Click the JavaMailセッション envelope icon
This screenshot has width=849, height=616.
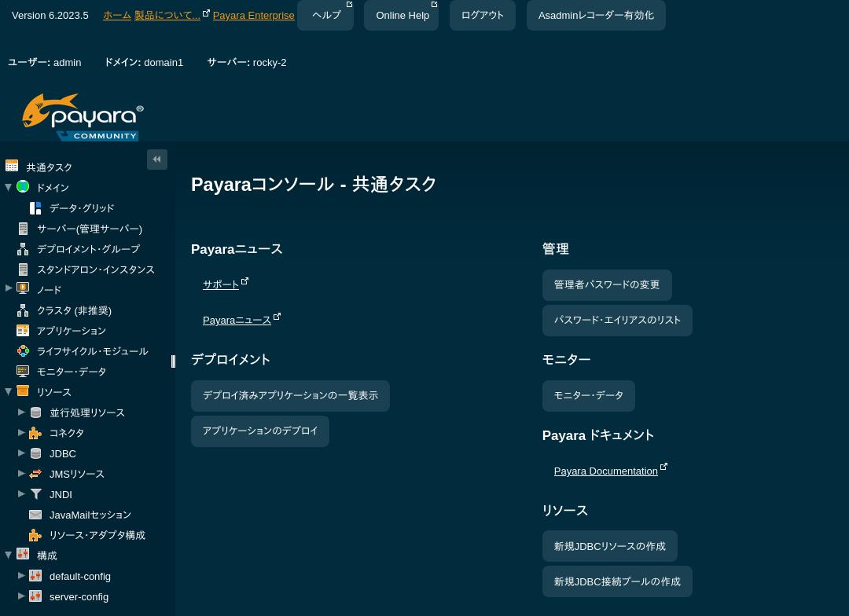(x=35, y=514)
